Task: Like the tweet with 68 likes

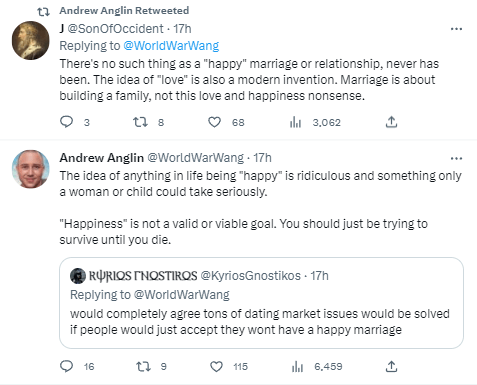Action: tap(214, 122)
